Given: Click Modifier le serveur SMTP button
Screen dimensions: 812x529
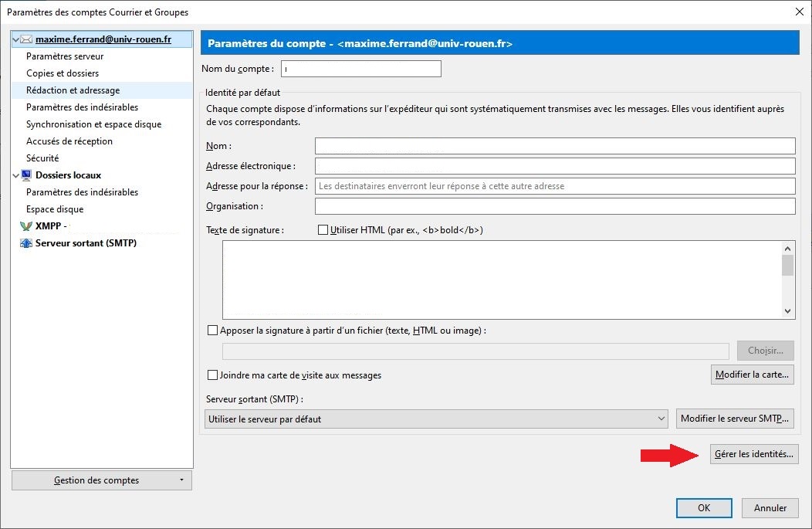Looking at the screenshot, I should (735, 419).
